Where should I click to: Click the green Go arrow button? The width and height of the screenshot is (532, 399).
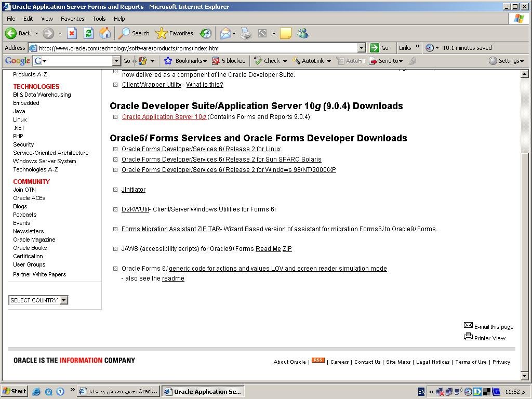point(374,48)
